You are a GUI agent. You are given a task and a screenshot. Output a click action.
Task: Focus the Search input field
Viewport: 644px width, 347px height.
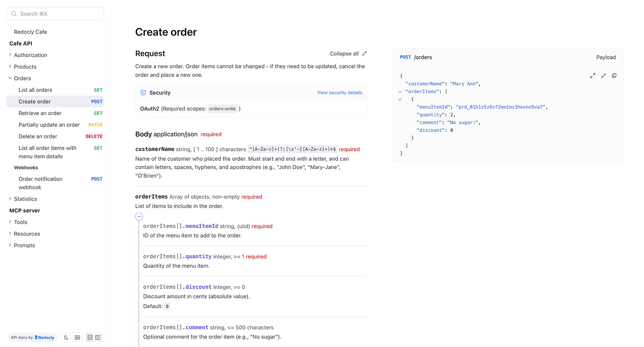coord(55,14)
